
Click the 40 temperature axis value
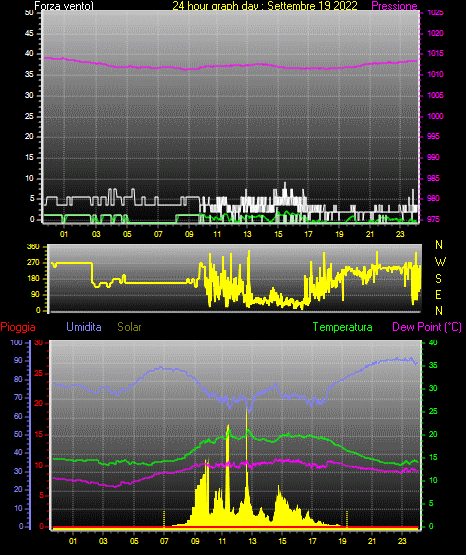pyautogui.click(x=433, y=342)
